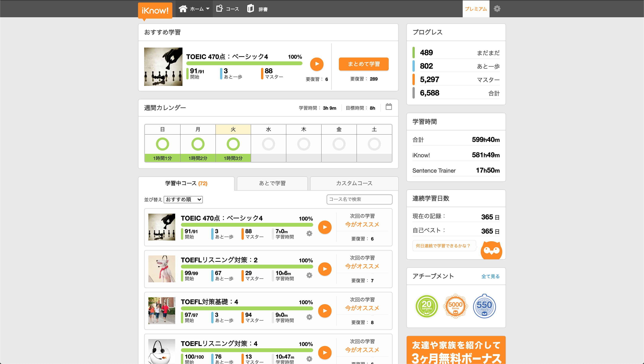Select Monday 月 study circle
The image size is (644, 364).
point(198,144)
